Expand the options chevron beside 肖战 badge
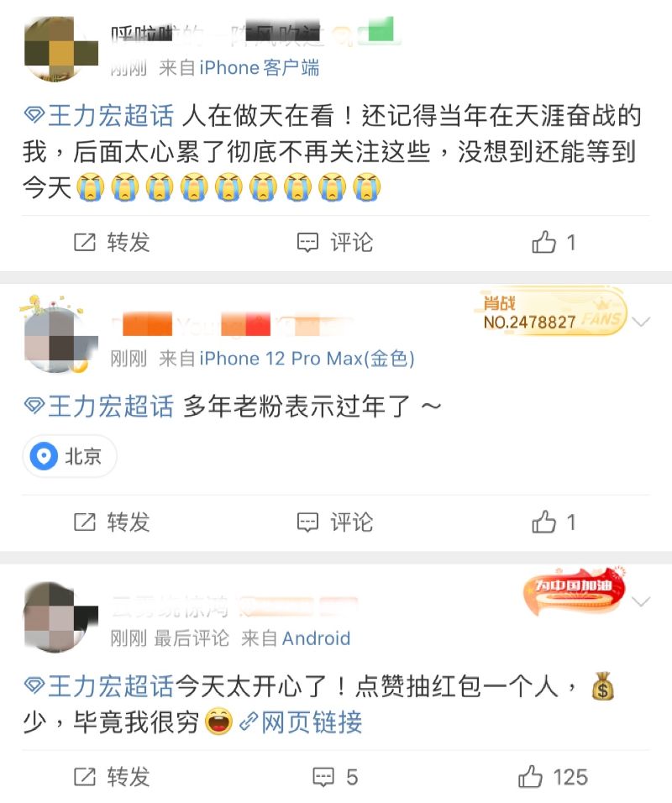 (x=641, y=322)
